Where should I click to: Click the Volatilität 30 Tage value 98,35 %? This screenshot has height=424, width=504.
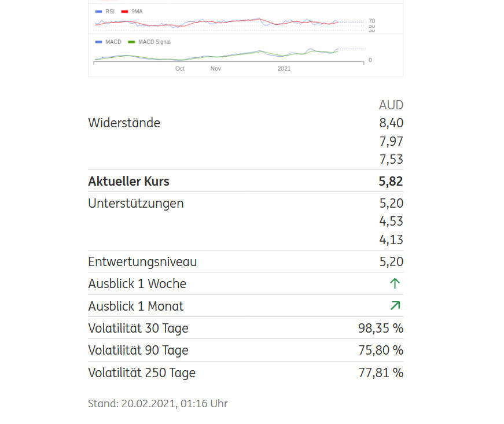click(x=381, y=328)
